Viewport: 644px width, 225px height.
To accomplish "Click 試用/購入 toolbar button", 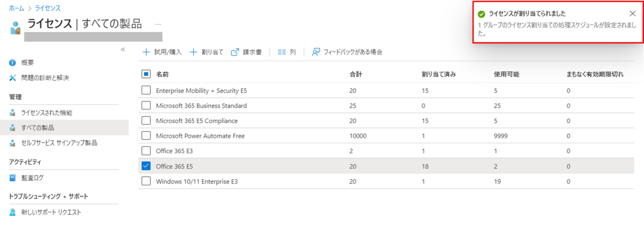I will tap(162, 52).
